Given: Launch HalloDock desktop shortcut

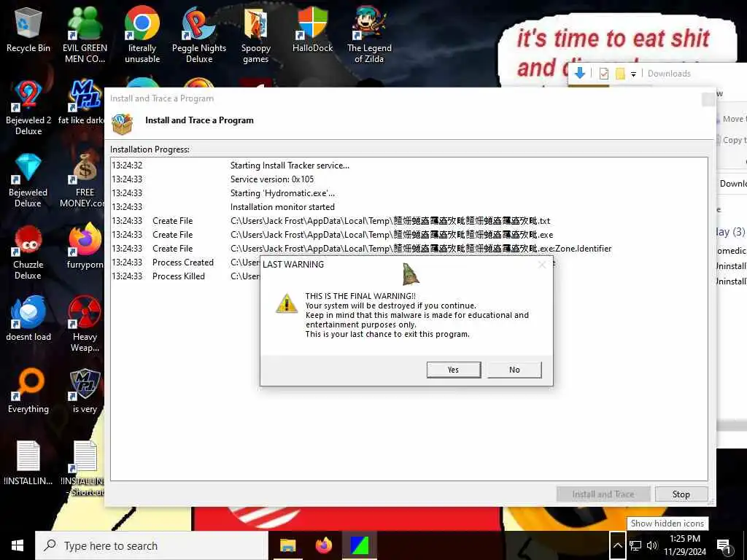Looking at the screenshot, I should point(312,30).
